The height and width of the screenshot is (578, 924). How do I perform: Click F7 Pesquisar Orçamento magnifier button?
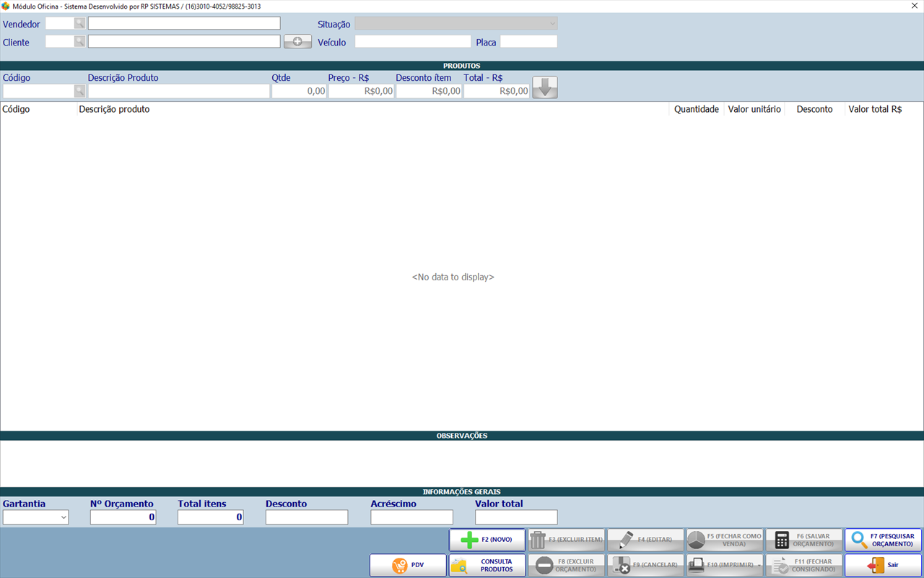click(883, 540)
